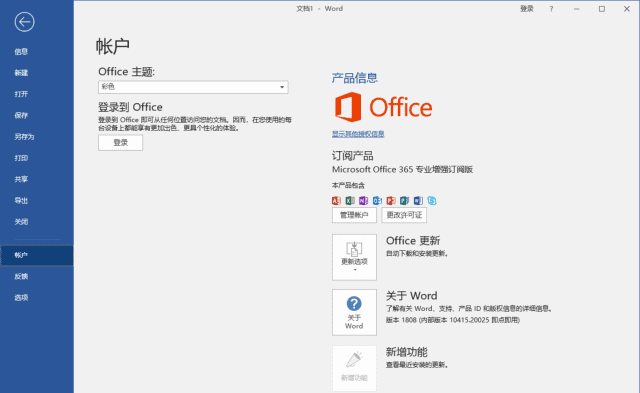Select the 帐户 sidebar item

click(37, 255)
